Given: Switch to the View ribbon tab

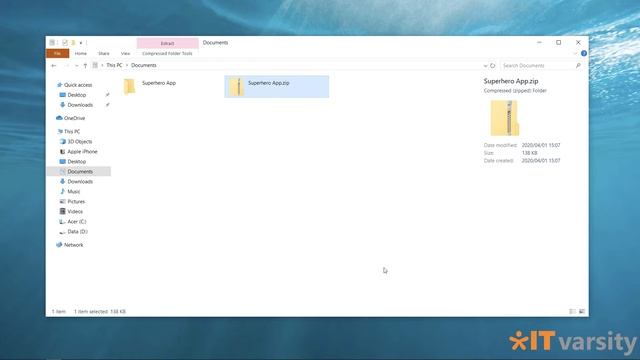Looking at the screenshot, I should [x=125, y=53].
